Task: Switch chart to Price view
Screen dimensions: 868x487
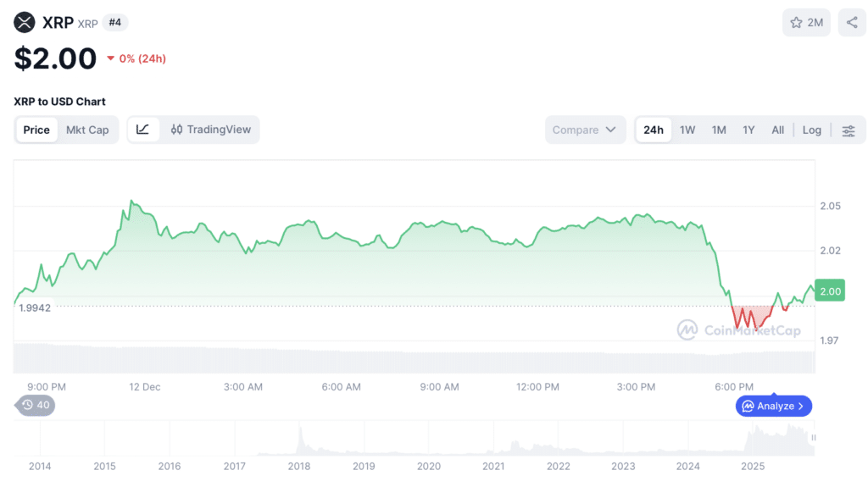Action: [x=36, y=130]
